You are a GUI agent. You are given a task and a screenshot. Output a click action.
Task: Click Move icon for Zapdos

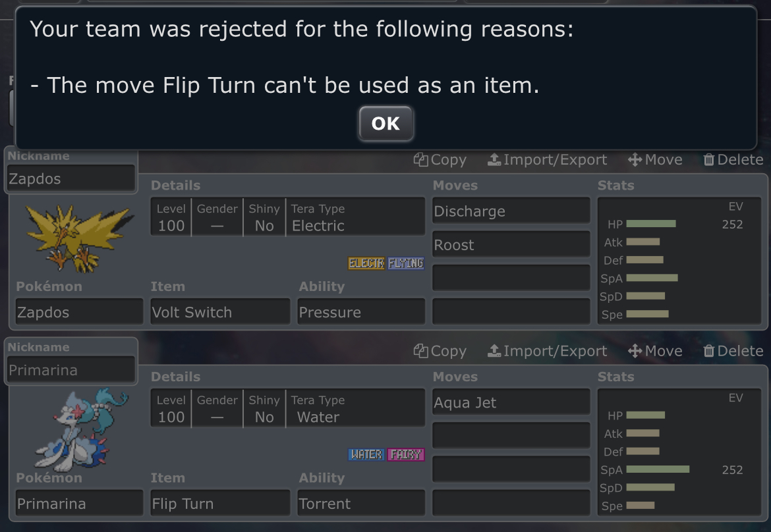pos(655,160)
